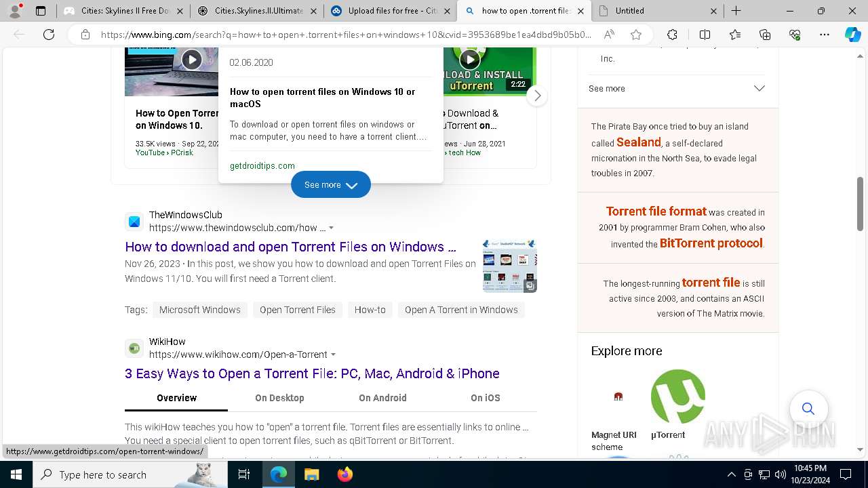Expand See more in the right sidebar

click(677, 88)
